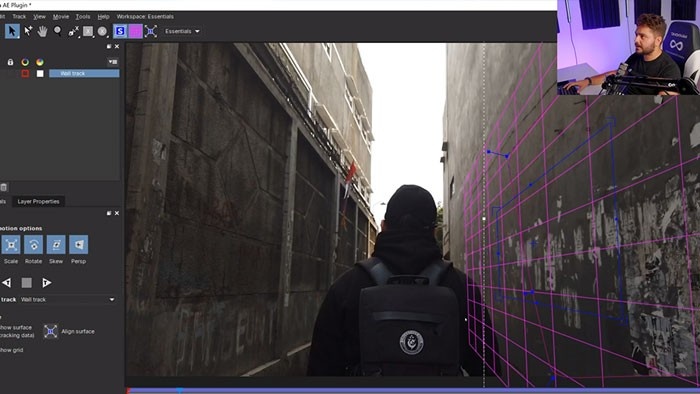The height and width of the screenshot is (394, 700).
Task: Open the Movie menu
Action: (x=61, y=17)
